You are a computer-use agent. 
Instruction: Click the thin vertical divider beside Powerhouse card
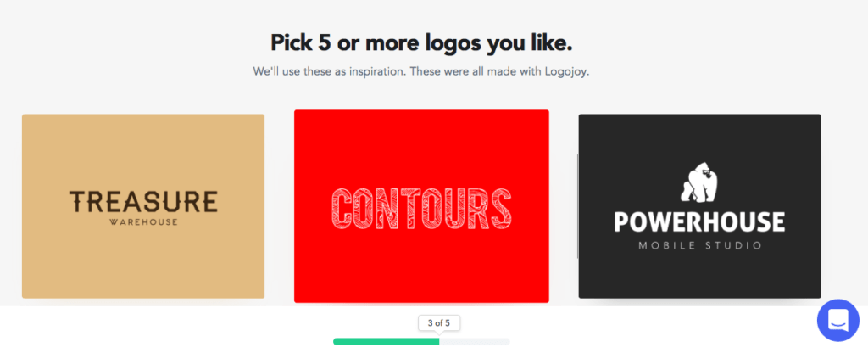point(577,206)
